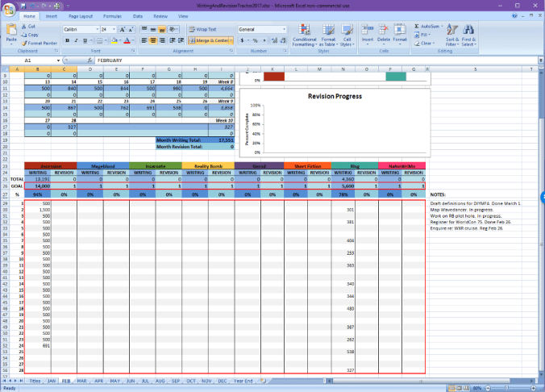Open the font name Calibri dropdown
Viewport: 545px width, 392px height.
(x=96, y=29)
